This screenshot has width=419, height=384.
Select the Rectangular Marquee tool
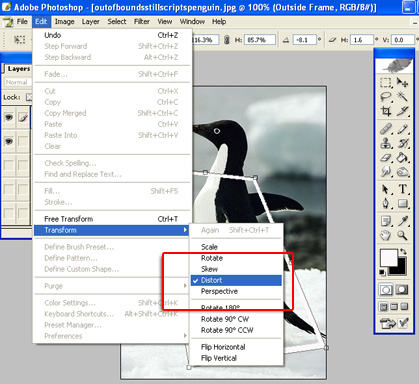pyautogui.click(x=386, y=82)
